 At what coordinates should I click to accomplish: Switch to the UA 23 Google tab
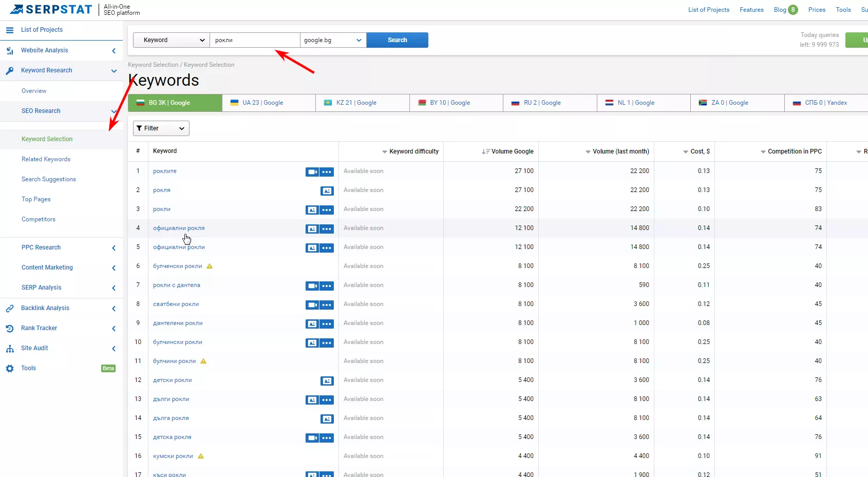tap(269, 103)
